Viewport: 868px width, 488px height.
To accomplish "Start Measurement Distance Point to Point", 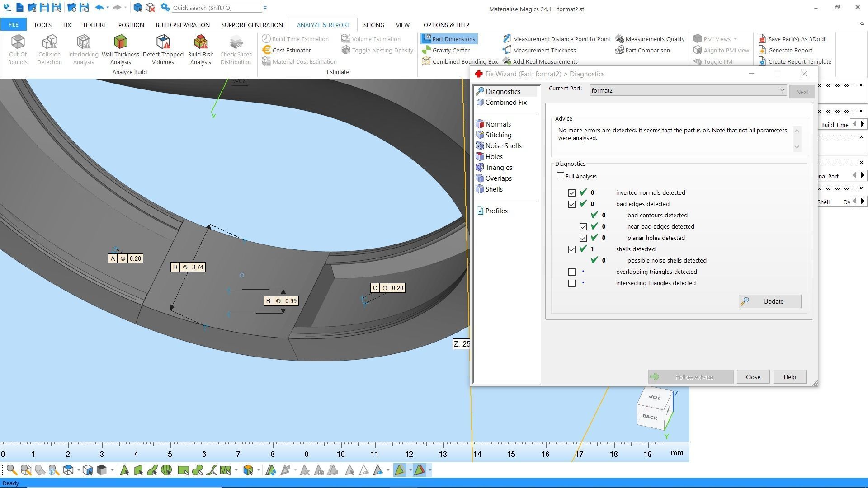I will tap(557, 39).
